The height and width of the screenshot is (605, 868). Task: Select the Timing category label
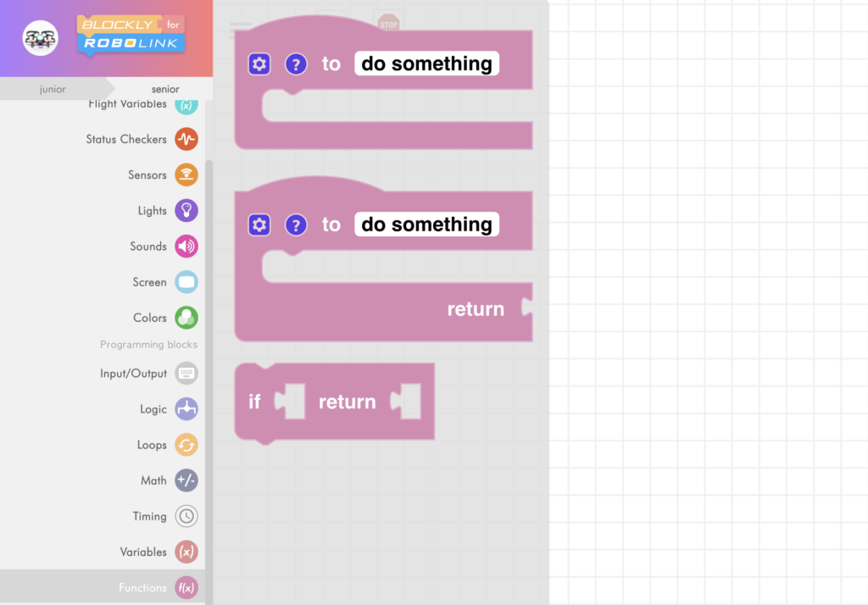click(149, 516)
